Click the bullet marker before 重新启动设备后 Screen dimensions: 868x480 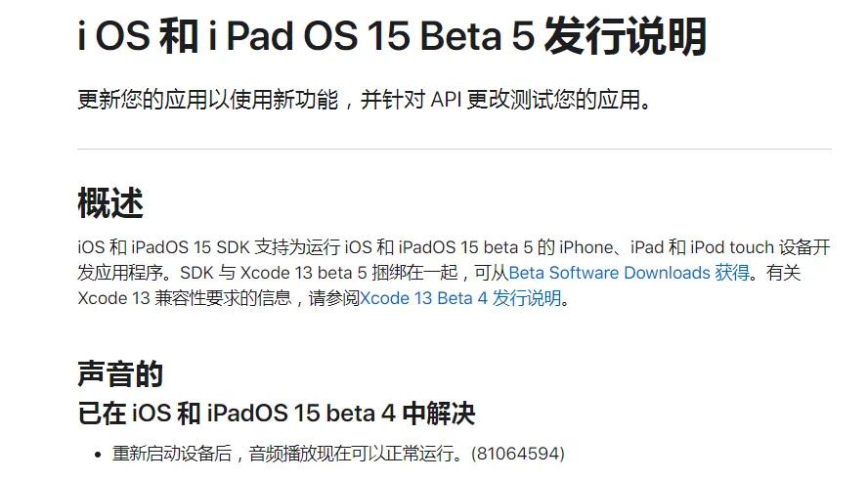pos(98,455)
